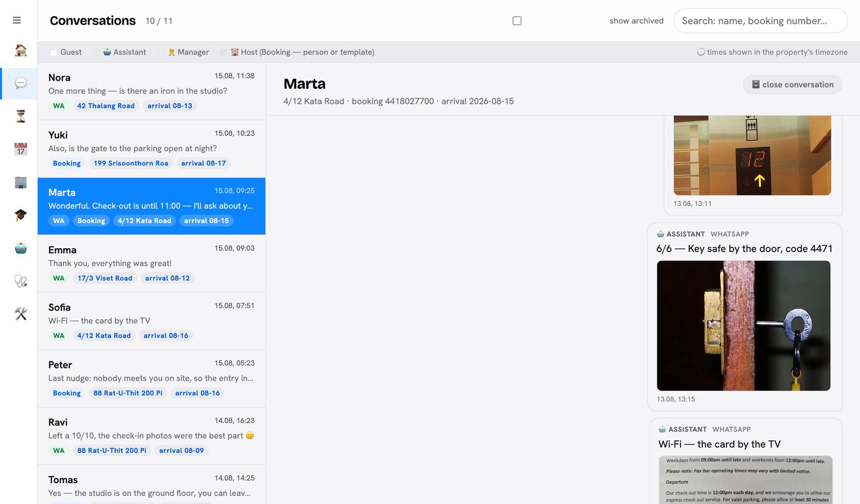Click Peter's 88 Rat-U-Thit 200 Pi tag
The width and height of the screenshot is (860, 504).
click(x=128, y=393)
